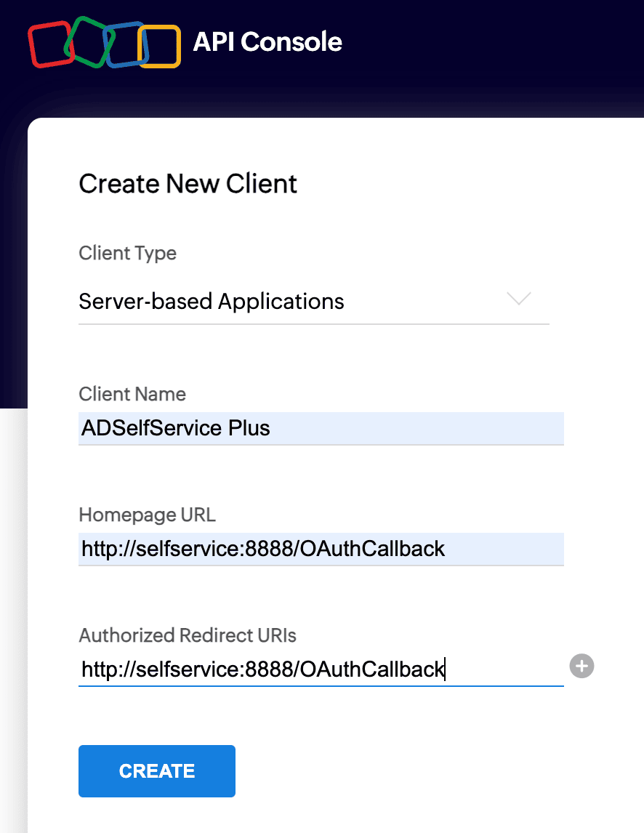Click the Authorized Redirect URIs label

click(188, 635)
